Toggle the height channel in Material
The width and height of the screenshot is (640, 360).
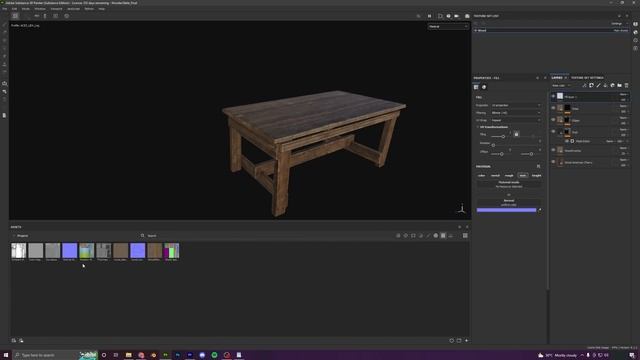tap(536, 176)
